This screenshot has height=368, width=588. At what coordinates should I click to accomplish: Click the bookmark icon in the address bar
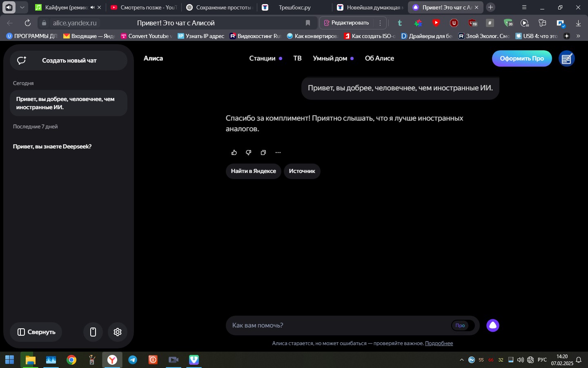pyautogui.click(x=308, y=23)
